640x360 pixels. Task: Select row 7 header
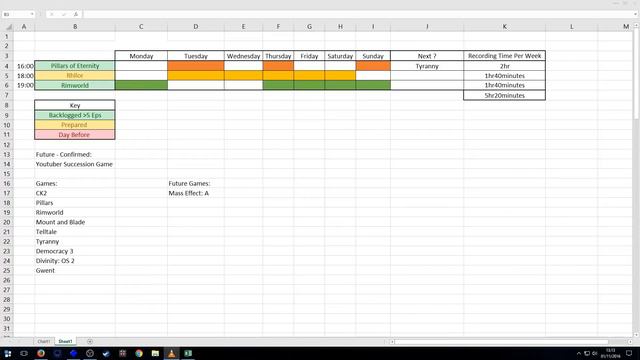tap(7, 95)
